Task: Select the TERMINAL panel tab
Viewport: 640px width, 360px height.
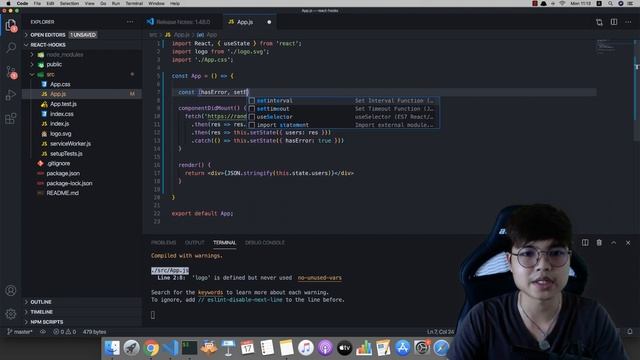Action: (224, 242)
